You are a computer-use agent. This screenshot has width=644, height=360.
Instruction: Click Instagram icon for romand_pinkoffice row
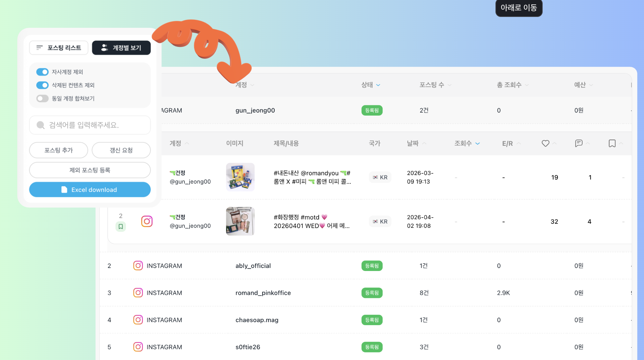[138, 293]
